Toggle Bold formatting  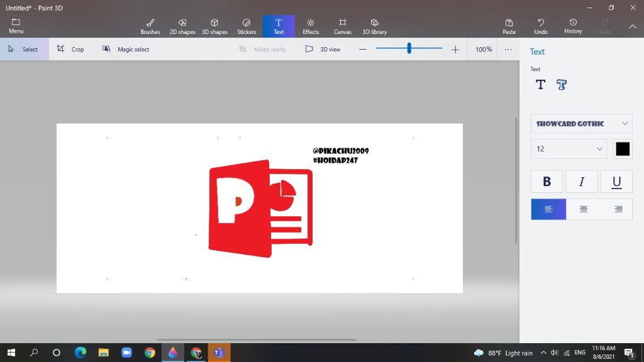[x=547, y=182]
